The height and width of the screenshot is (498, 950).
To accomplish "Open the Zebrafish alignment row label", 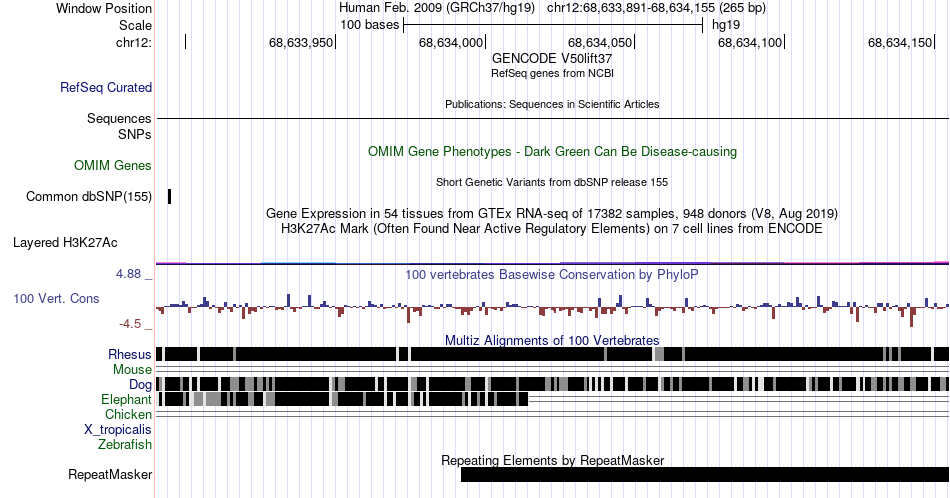I will pos(125,444).
